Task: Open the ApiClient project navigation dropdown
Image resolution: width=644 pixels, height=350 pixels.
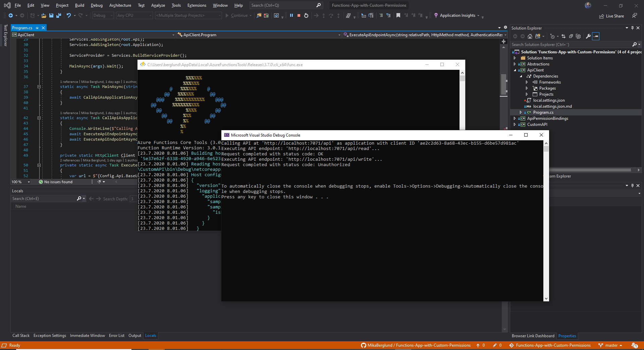Action: pyautogui.click(x=93, y=35)
